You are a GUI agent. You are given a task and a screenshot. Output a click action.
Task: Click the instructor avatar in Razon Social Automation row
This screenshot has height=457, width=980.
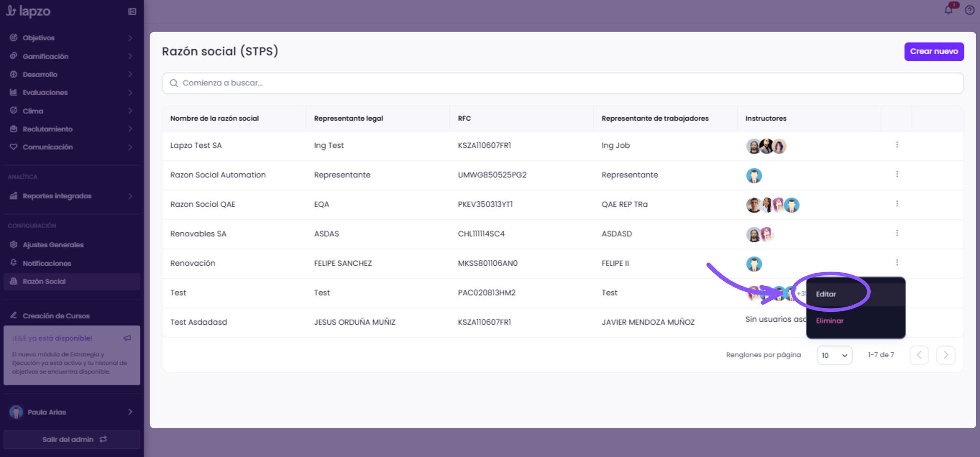754,175
